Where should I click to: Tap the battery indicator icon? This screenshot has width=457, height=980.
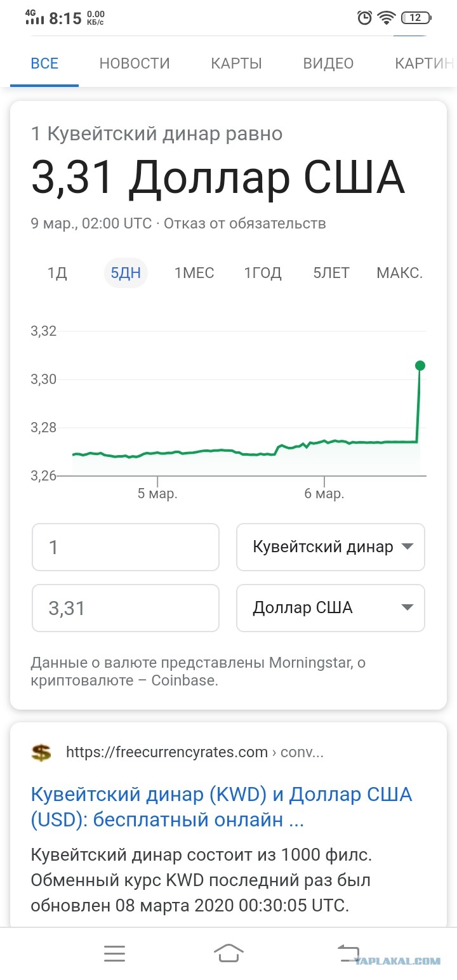[x=416, y=18]
